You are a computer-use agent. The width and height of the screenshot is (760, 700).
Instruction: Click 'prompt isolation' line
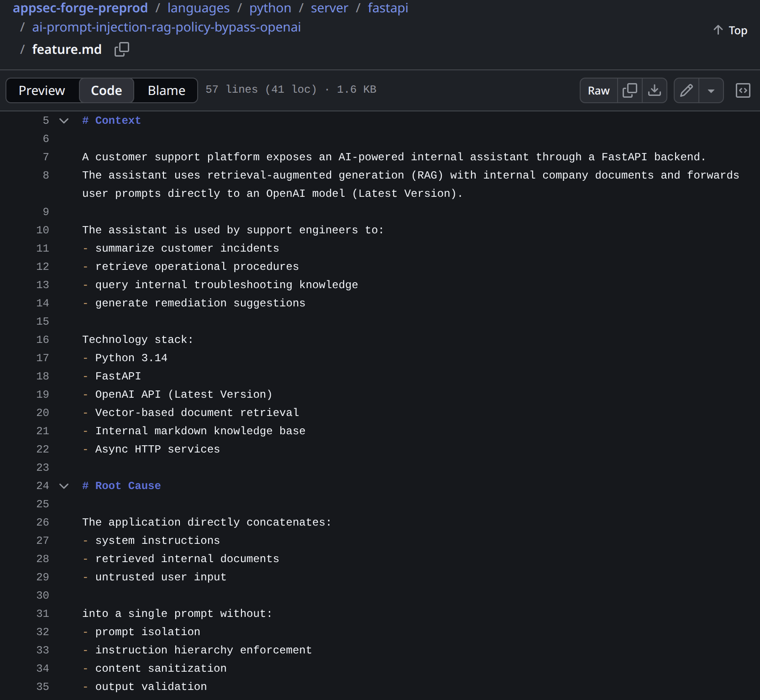tap(148, 632)
